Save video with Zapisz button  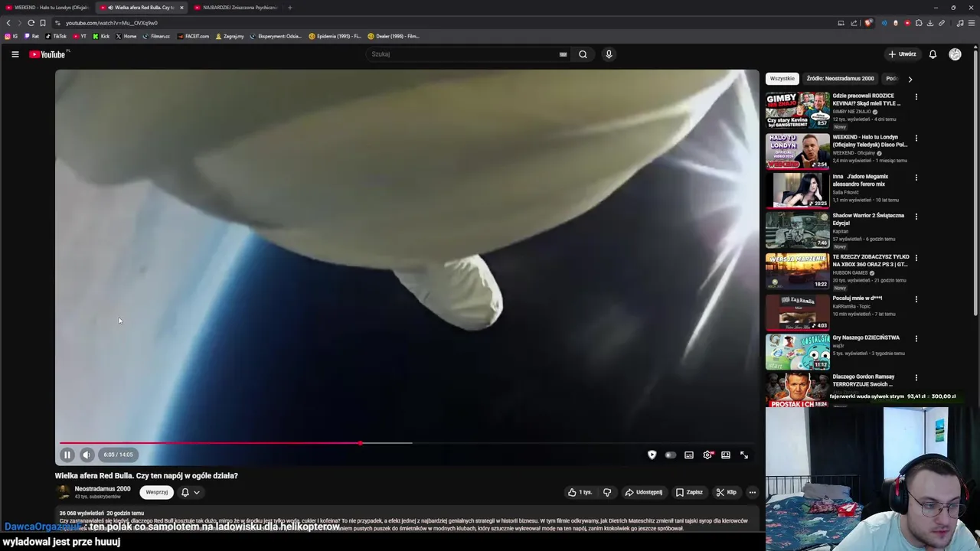pyautogui.click(x=689, y=492)
